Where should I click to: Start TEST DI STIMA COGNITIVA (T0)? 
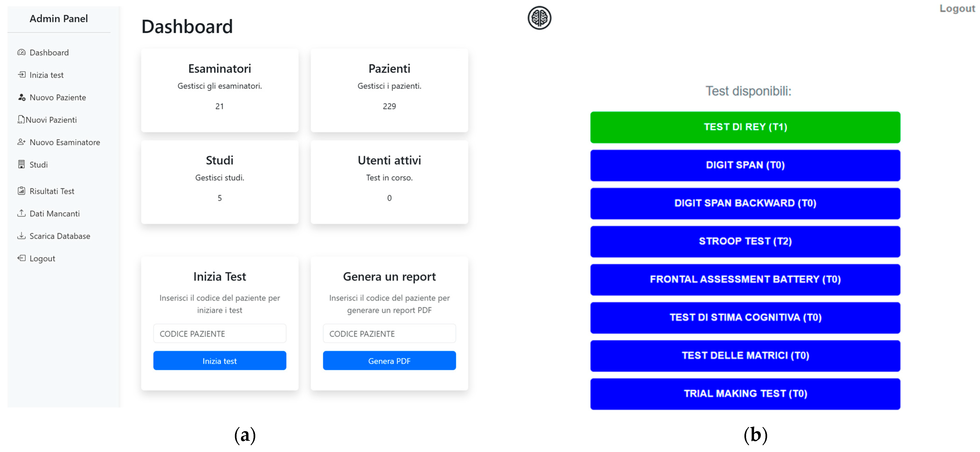[x=745, y=317]
